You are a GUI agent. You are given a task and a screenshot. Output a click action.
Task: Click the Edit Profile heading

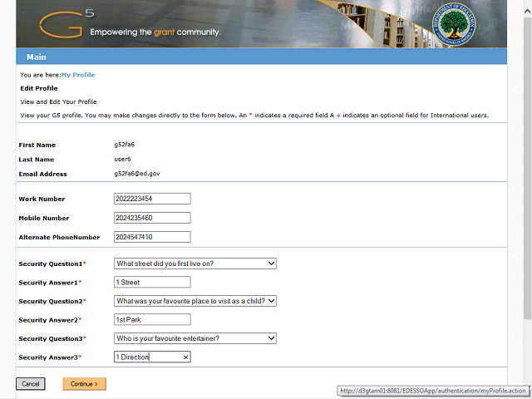(39, 88)
